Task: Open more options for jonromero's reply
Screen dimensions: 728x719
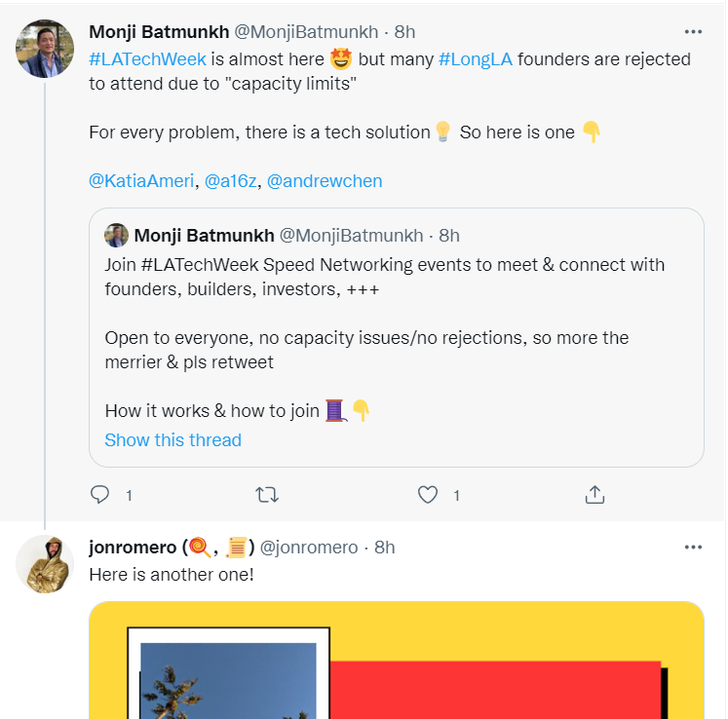Action: 693,547
